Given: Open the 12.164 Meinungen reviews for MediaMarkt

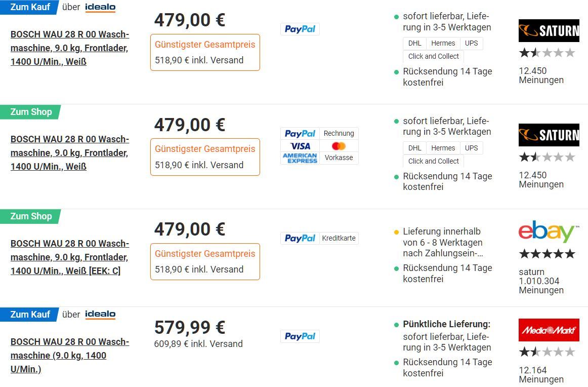Looking at the screenshot, I should 541,375.
